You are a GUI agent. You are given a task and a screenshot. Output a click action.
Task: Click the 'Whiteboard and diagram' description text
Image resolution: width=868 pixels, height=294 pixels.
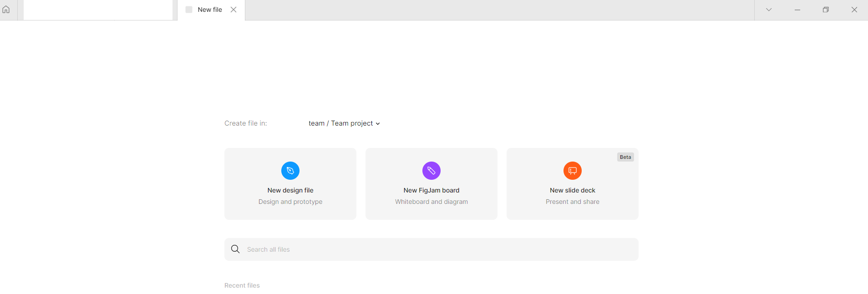point(431,202)
